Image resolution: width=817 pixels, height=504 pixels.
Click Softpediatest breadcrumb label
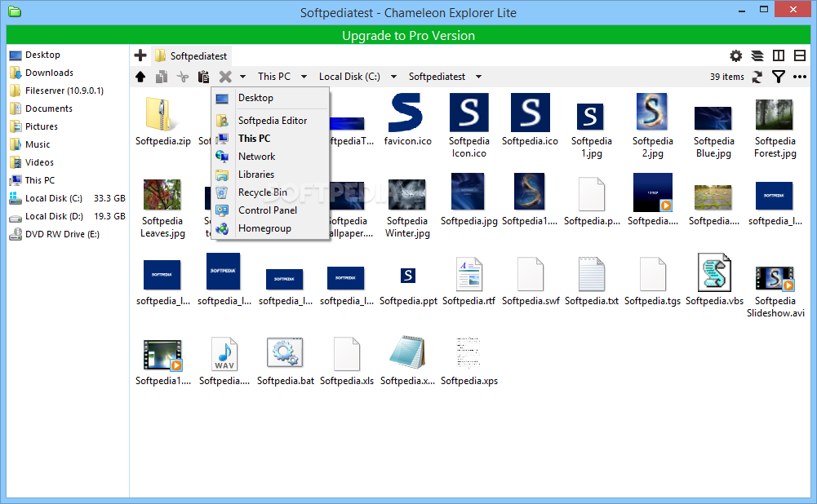click(437, 77)
